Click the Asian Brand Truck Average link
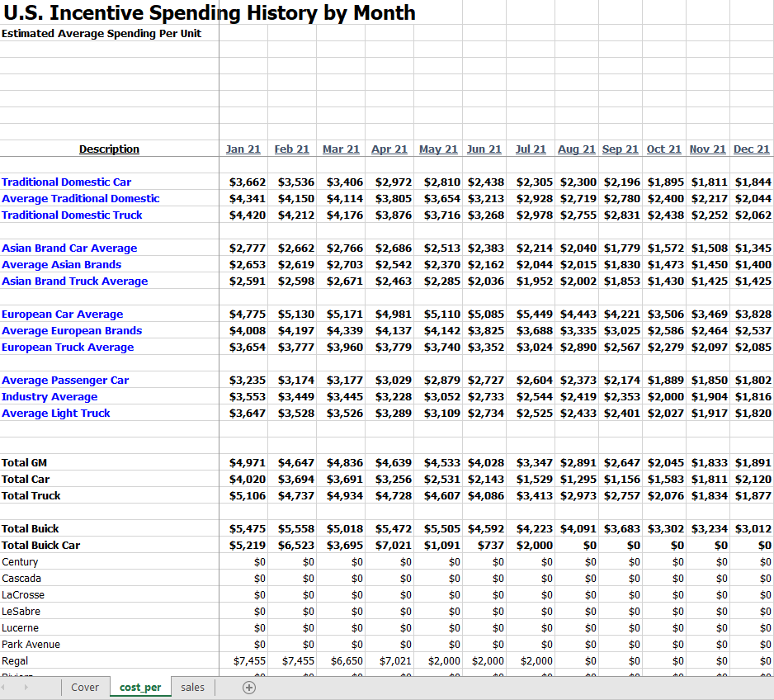The height and width of the screenshot is (700, 774). (74, 281)
